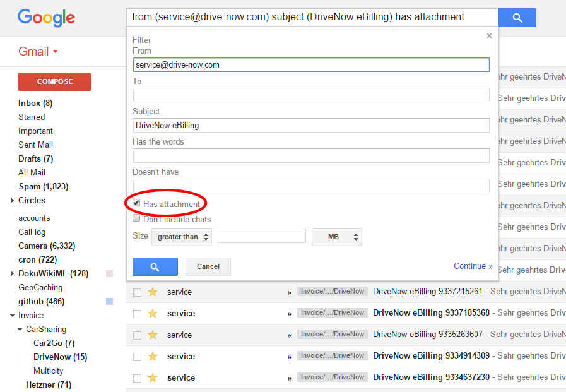Star the DriveNow eBilling 9335263607 email

click(153, 335)
